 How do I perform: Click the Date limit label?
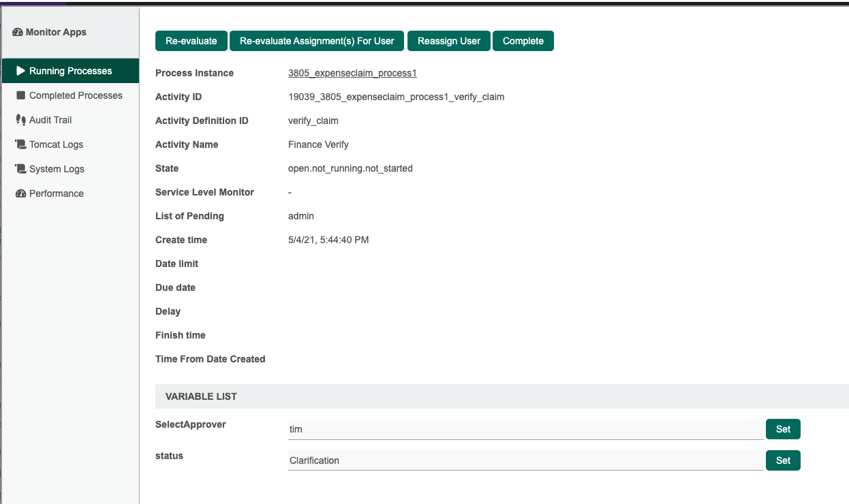177,264
